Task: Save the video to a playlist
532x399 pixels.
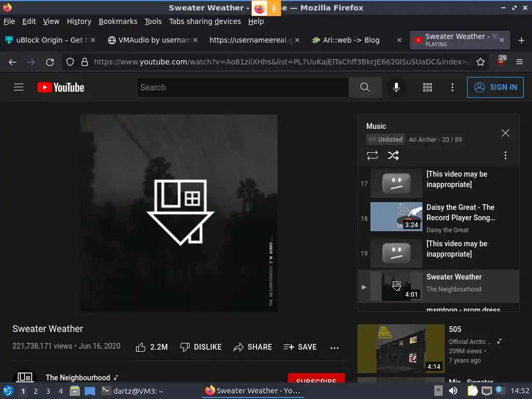Action: [300, 347]
